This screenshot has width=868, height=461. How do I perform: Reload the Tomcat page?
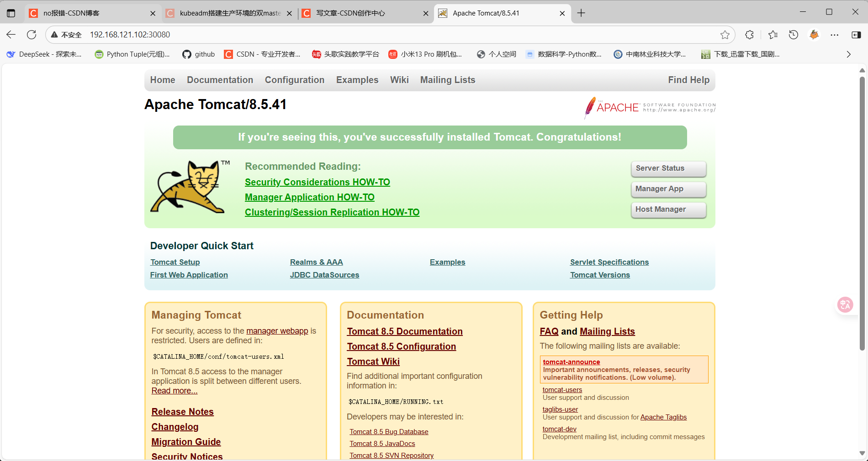click(32, 35)
